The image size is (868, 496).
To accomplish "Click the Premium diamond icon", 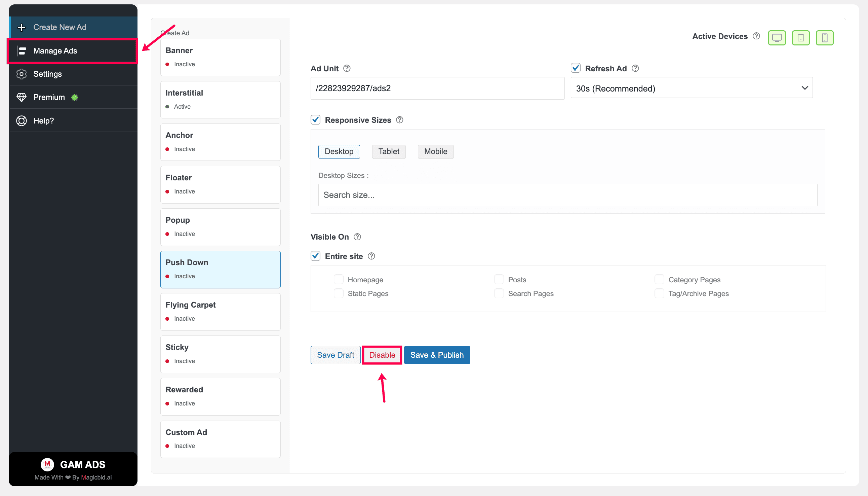I will (22, 98).
